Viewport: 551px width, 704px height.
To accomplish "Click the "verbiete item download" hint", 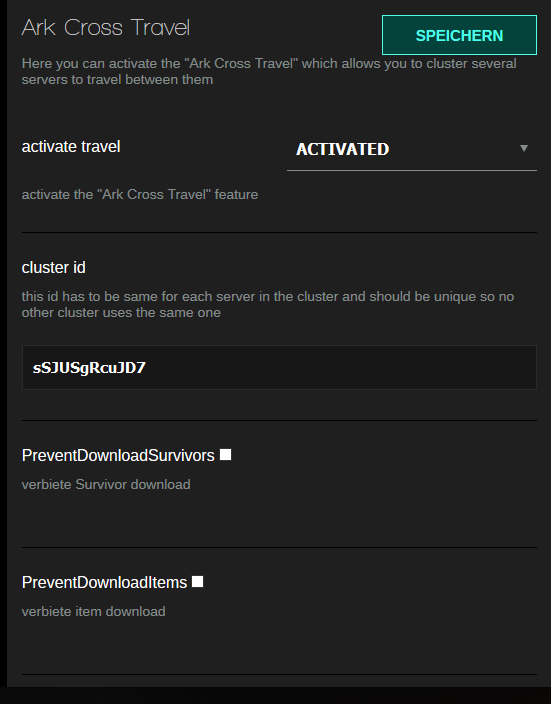I will pos(93,612).
